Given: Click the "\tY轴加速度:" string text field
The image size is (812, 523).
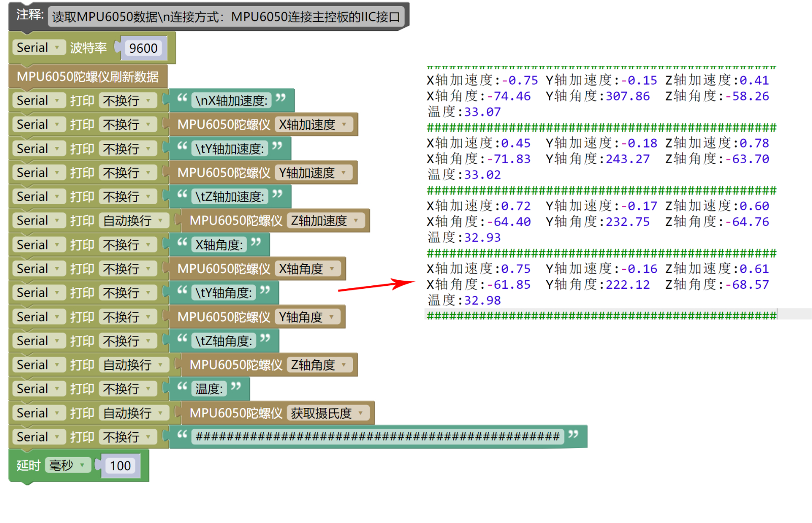Looking at the screenshot, I should click(x=229, y=149).
